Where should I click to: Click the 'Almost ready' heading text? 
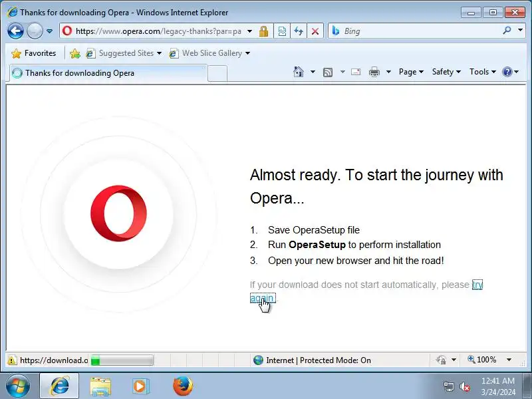pos(376,186)
